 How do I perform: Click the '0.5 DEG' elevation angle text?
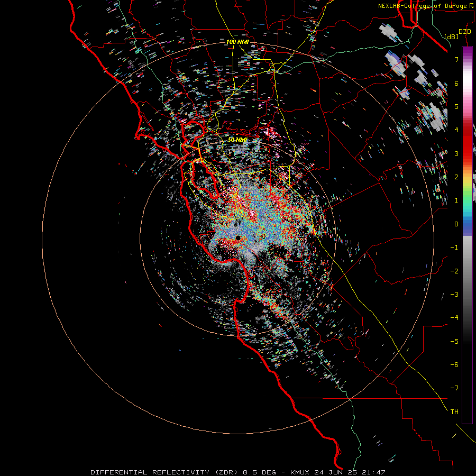(x=260, y=472)
